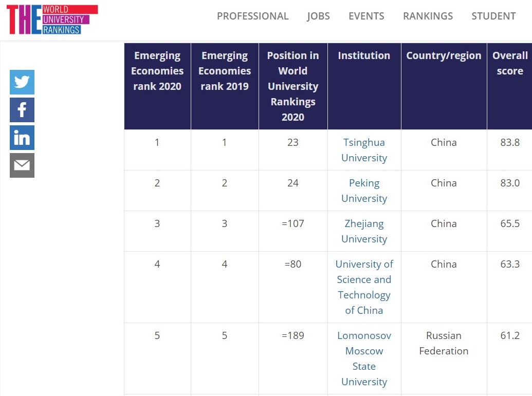This screenshot has height=396, width=532.
Task: Share the page on Twitter
Action: (x=22, y=82)
